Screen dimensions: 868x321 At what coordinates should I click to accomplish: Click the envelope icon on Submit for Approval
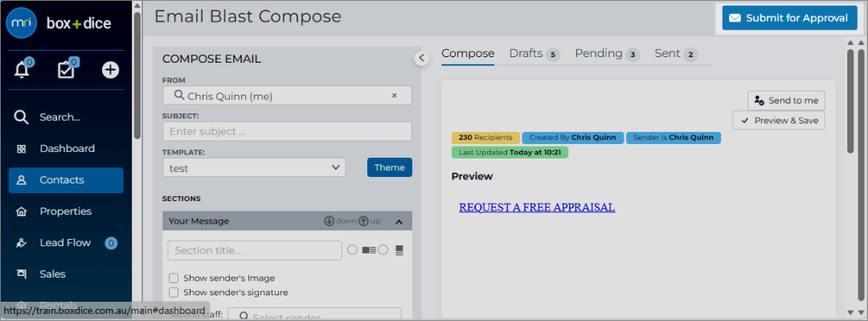(x=735, y=19)
